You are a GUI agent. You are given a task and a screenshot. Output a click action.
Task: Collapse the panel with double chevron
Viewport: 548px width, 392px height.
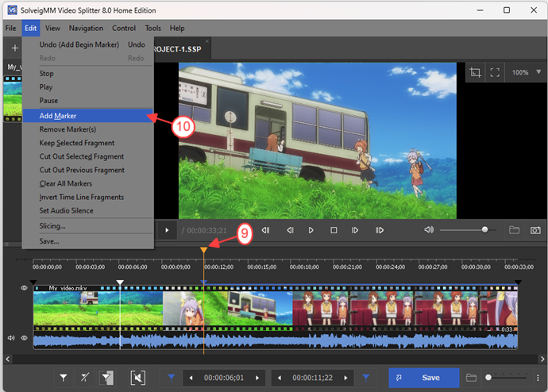6,244
